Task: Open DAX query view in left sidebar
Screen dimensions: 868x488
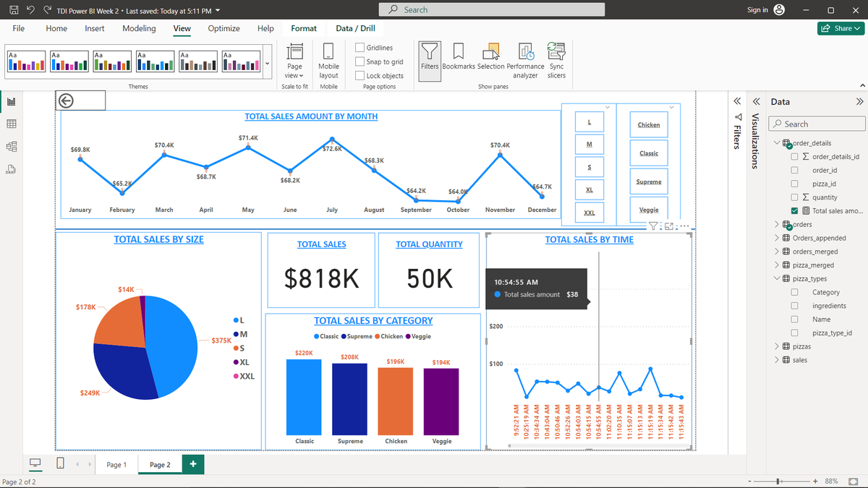Action: pyautogui.click(x=12, y=169)
